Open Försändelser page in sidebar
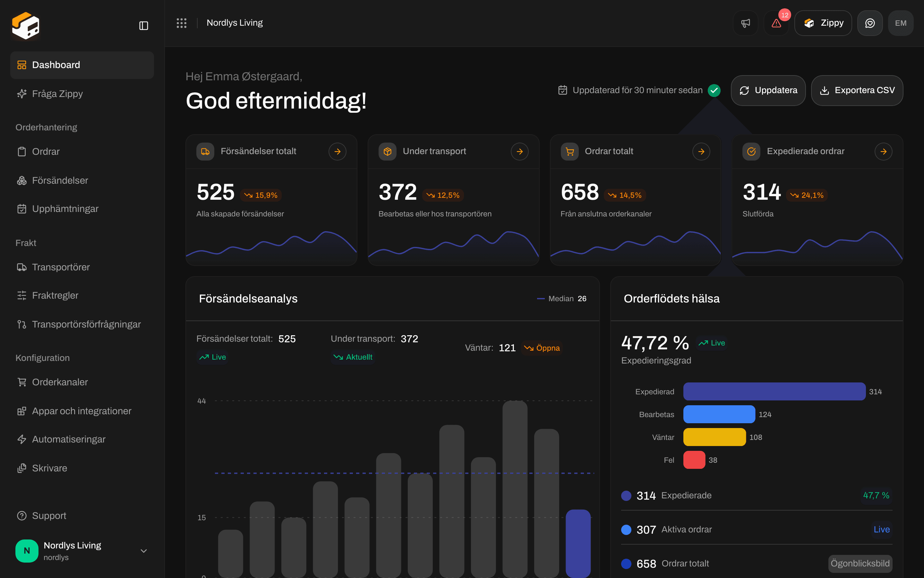The height and width of the screenshot is (578, 924). tap(82, 180)
